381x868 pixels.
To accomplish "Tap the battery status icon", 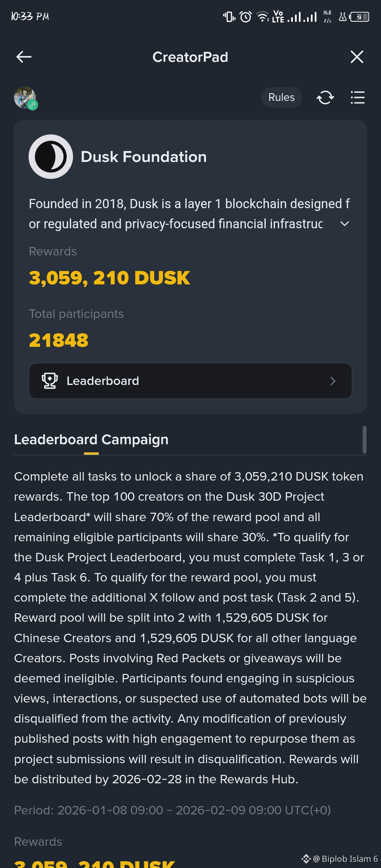I will (359, 17).
